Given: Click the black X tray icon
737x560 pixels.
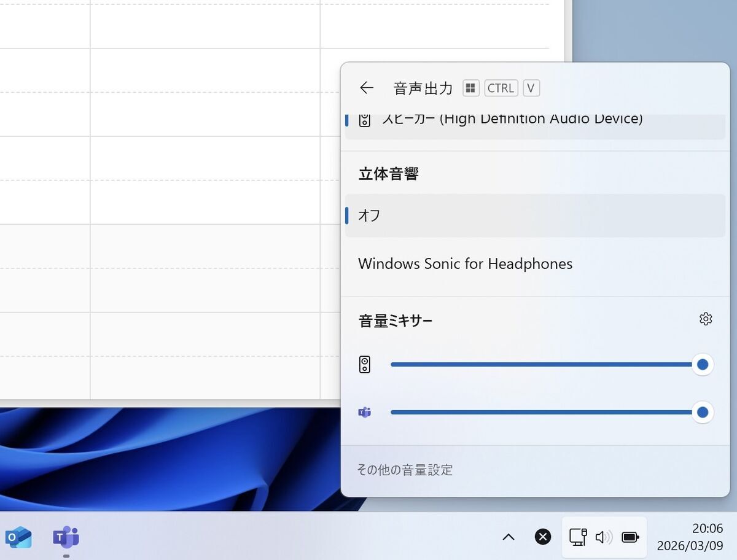Looking at the screenshot, I should coord(543,537).
